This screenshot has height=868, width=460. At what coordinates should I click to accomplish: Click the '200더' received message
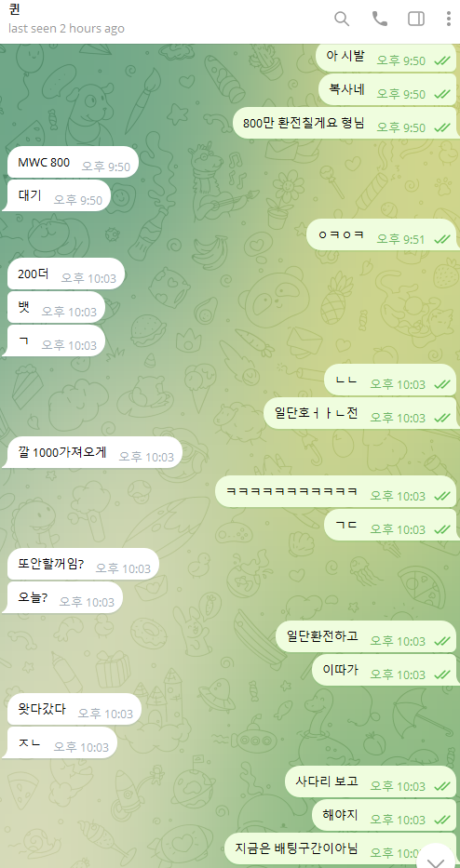click(66, 274)
